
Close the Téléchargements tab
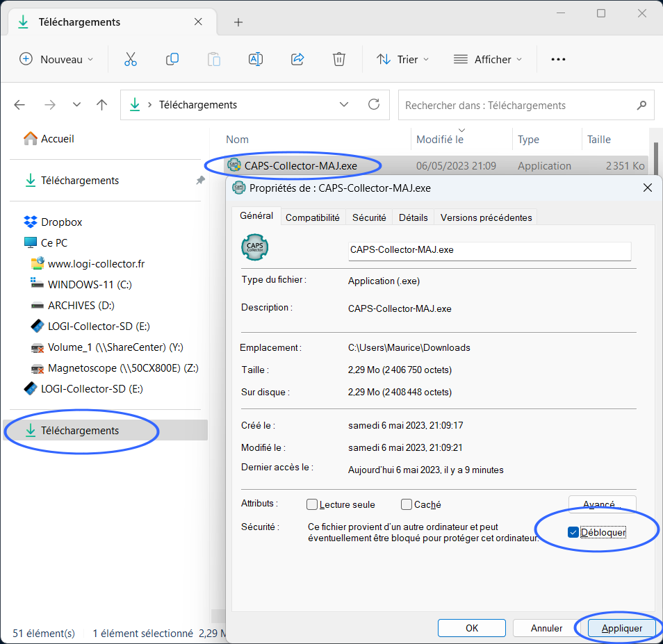(198, 22)
